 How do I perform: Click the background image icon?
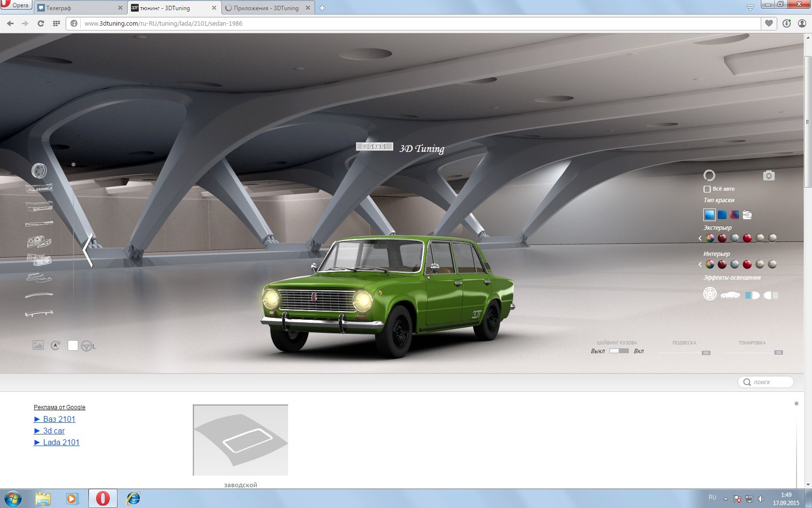coord(38,345)
